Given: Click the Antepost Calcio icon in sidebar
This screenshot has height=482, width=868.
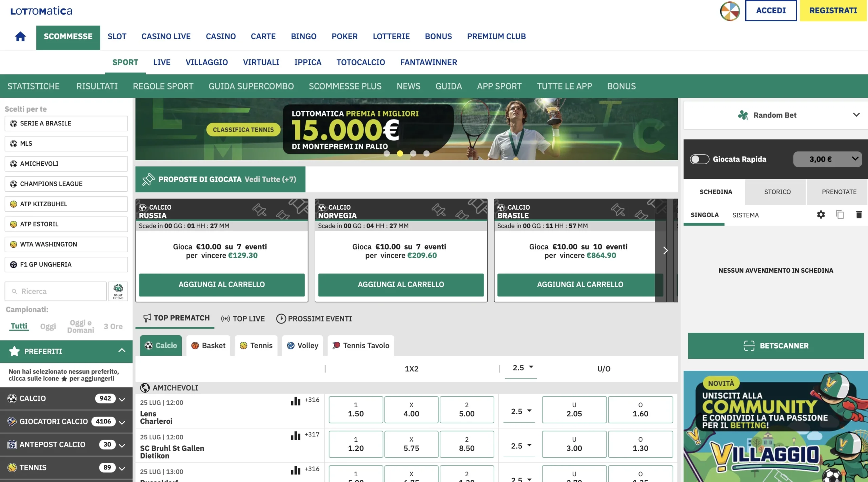Looking at the screenshot, I should click(x=12, y=444).
